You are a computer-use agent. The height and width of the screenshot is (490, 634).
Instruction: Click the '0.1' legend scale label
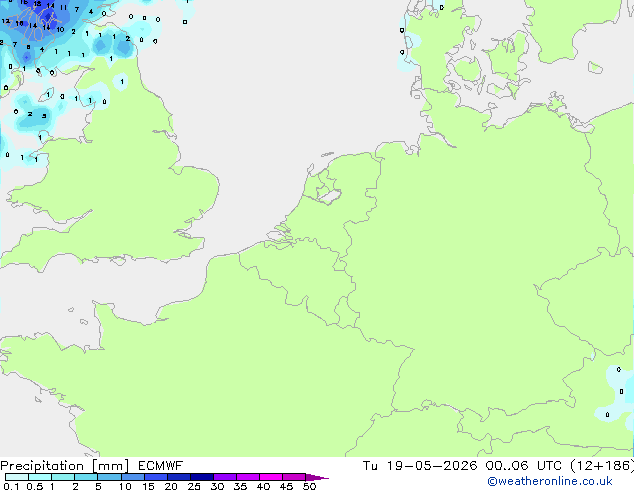11,486
